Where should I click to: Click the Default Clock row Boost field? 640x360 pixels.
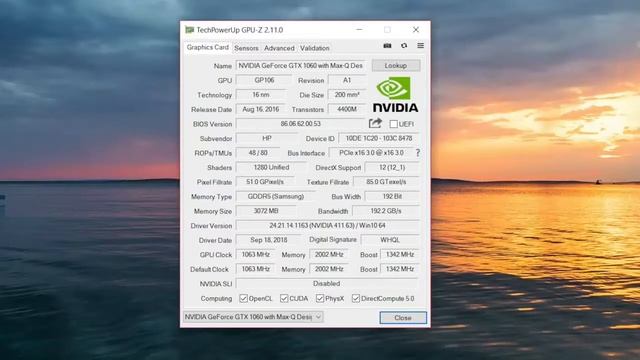400,269
